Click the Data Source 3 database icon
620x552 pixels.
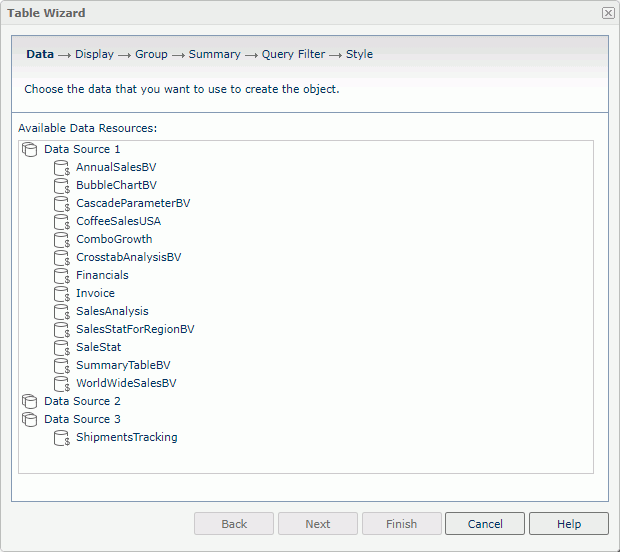(30, 420)
